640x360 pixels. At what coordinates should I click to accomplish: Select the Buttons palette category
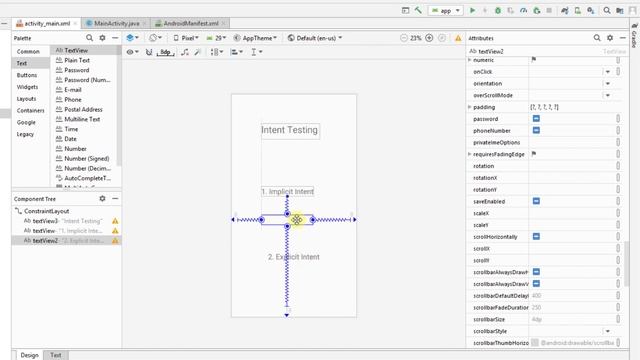coord(27,75)
